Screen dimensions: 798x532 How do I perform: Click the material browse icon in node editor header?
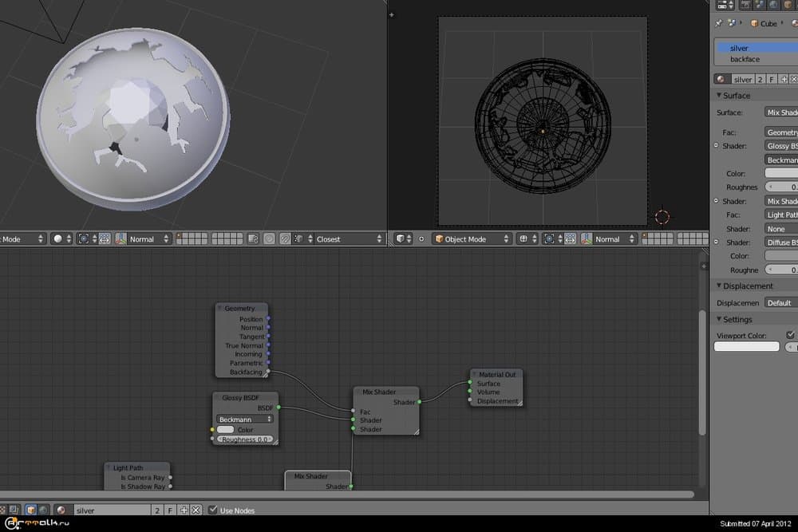62,510
